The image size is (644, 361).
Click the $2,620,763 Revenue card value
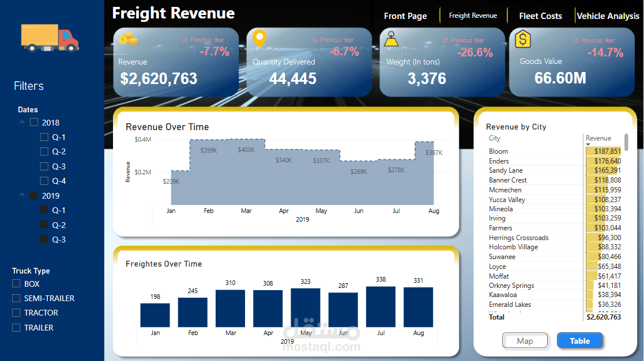click(x=159, y=78)
